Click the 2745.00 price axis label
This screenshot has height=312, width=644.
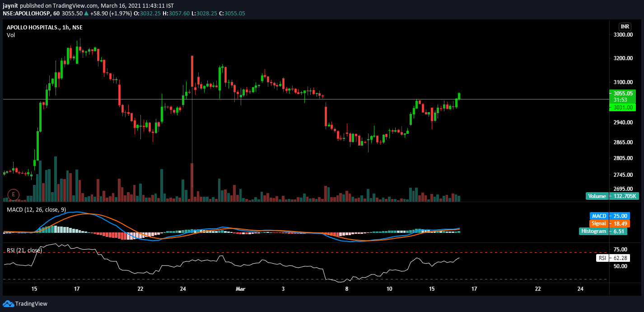coord(623,175)
